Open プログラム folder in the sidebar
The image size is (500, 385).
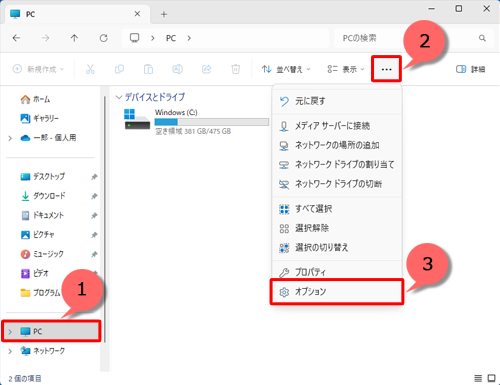[x=40, y=293]
